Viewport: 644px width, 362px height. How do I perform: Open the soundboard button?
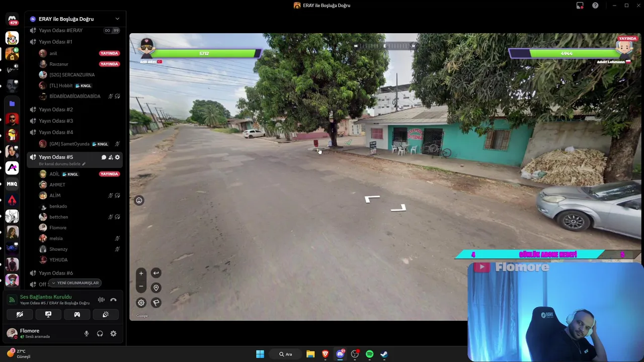point(106,314)
